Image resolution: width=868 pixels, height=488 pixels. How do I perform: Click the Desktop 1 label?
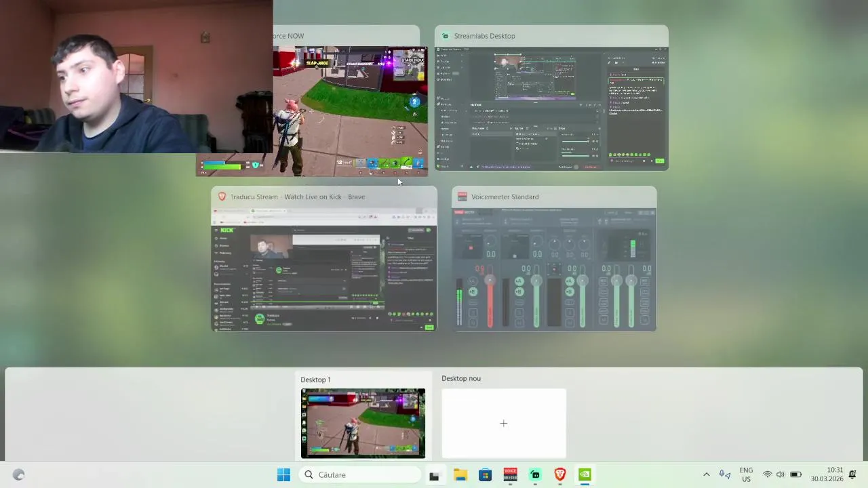coord(315,380)
